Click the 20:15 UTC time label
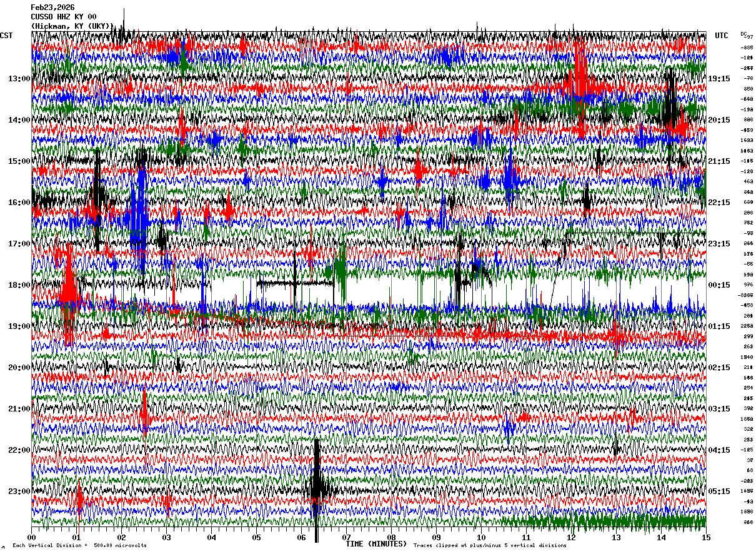The width and height of the screenshot is (756, 554). (719, 120)
